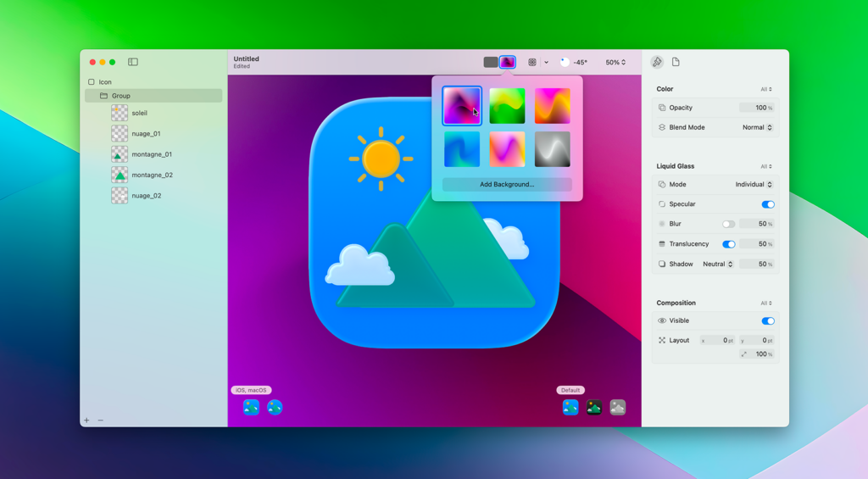Select the circular watchOS icon preview
The image size is (868, 479).
pyautogui.click(x=275, y=408)
